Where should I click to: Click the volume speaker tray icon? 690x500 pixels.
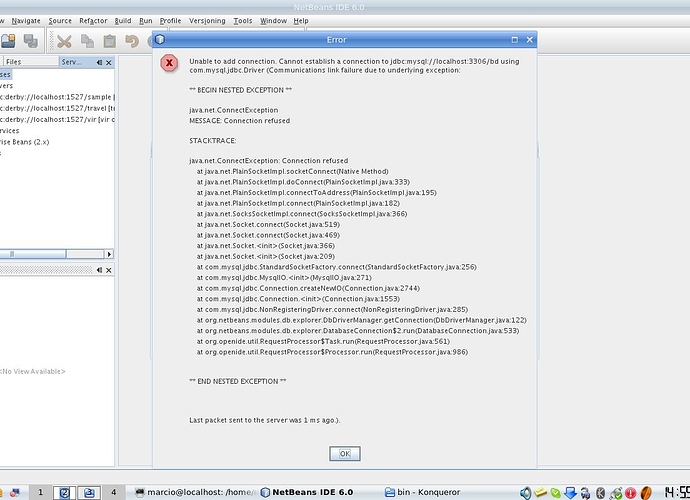coord(525,493)
